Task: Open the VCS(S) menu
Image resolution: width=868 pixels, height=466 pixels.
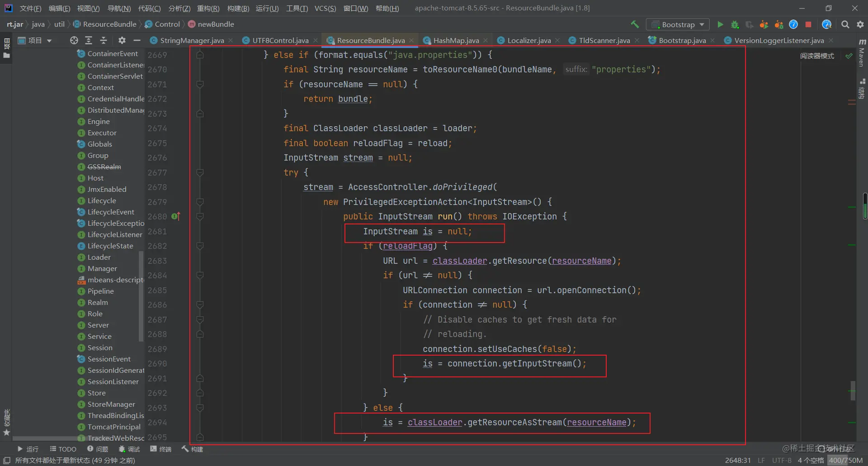Action: [x=325, y=8]
